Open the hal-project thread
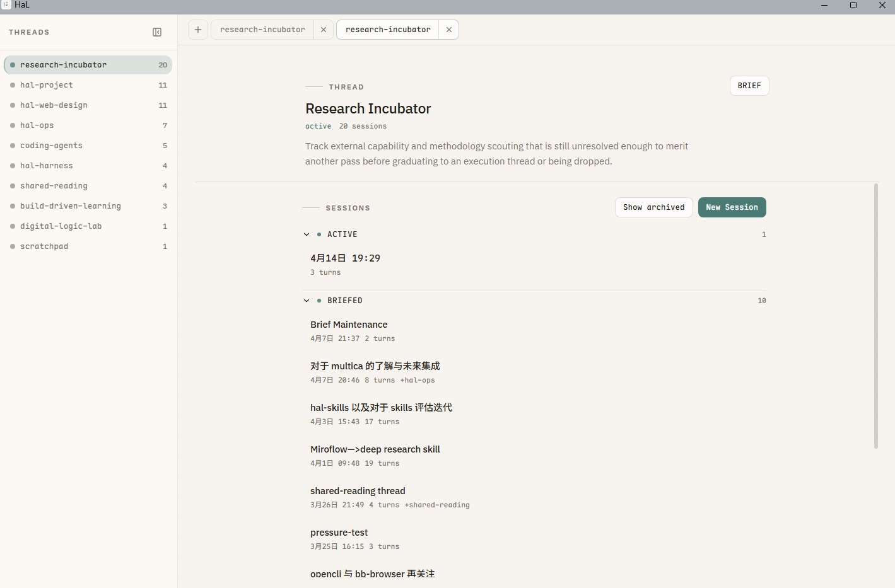This screenshot has height=588, width=895. tap(88, 85)
